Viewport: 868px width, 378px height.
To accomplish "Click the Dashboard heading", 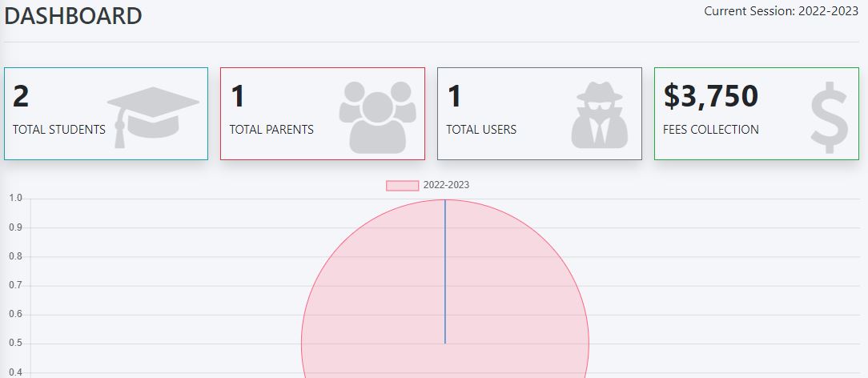I will pyautogui.click(x=74, y=16).
